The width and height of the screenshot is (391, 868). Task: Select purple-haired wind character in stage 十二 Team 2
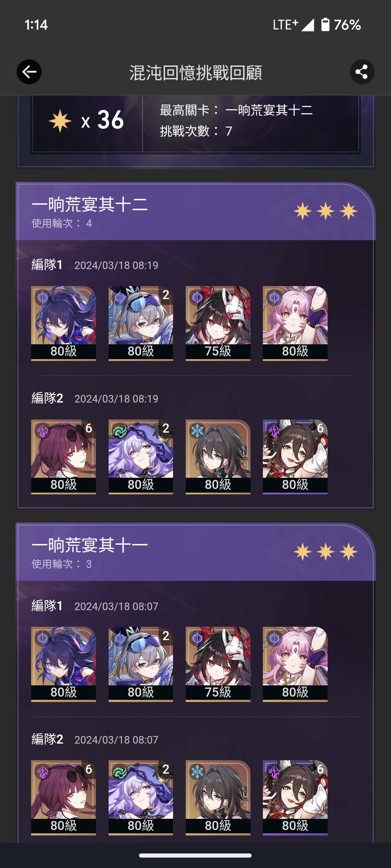tap(141, 457)
